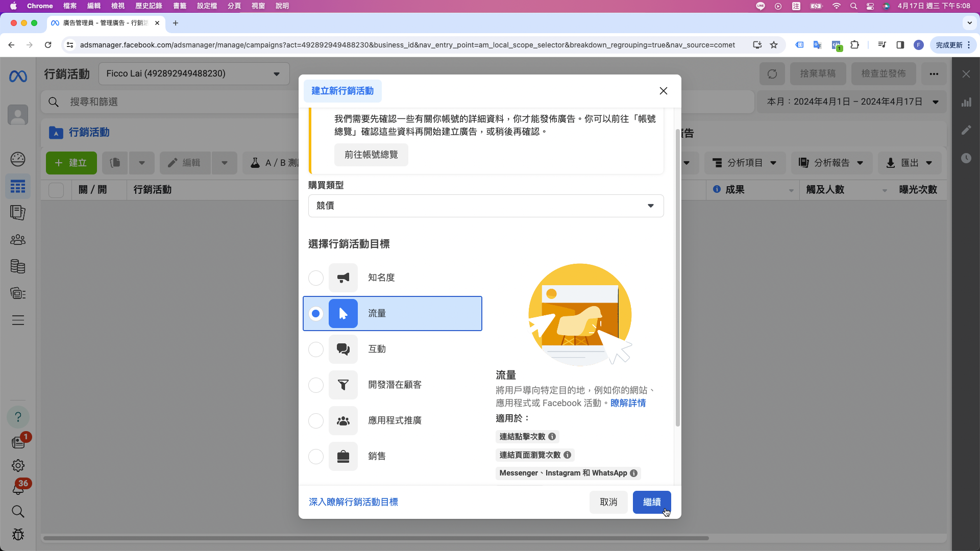Select campaigns table grid icon in sidebar
Screen dimensions: 980x551
pos(18,187)
